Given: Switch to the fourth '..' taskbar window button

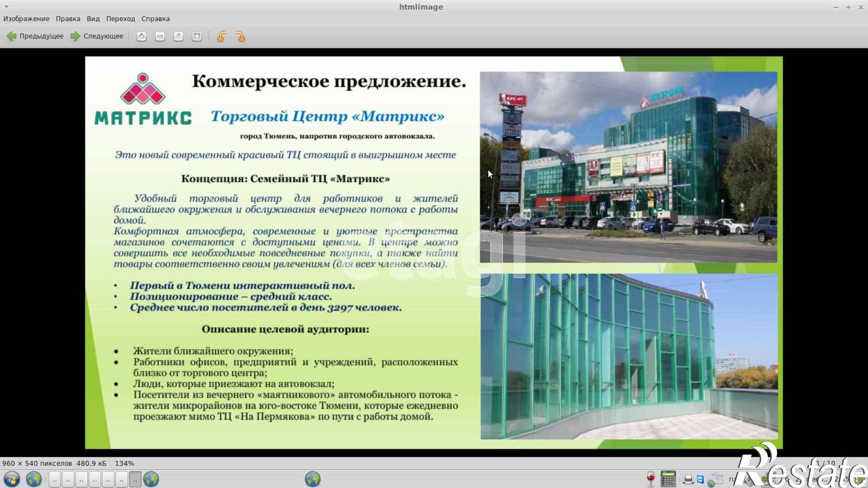Looking at the screenshot, I should 95,480.
